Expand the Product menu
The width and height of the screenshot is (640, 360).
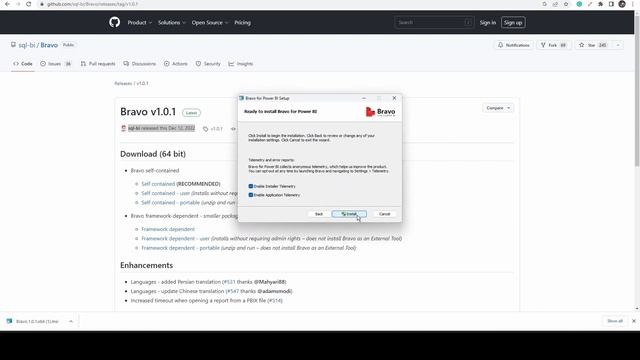(x=140, y=22)
